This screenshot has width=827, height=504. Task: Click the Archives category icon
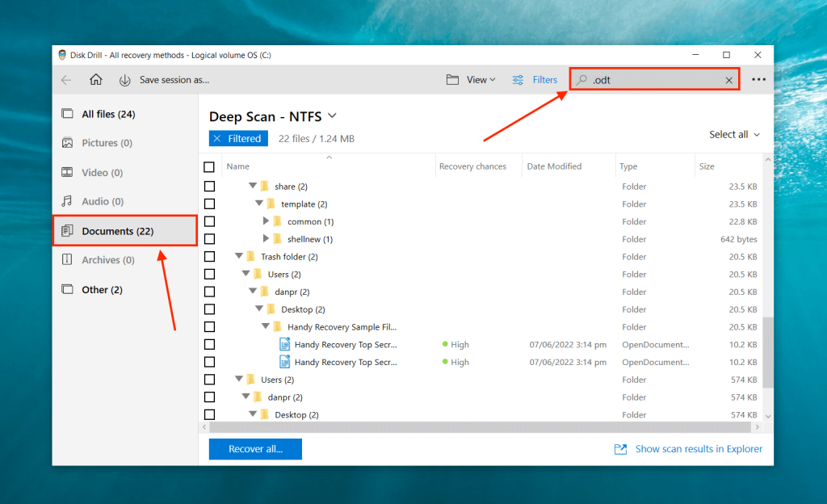pyautogui.click(x=69, y=259)
